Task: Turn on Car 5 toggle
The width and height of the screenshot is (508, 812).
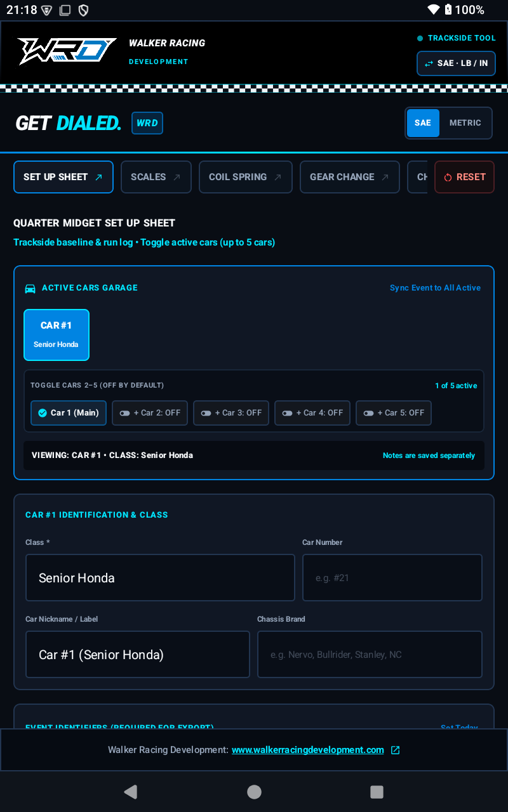Action: click(394, 413)
